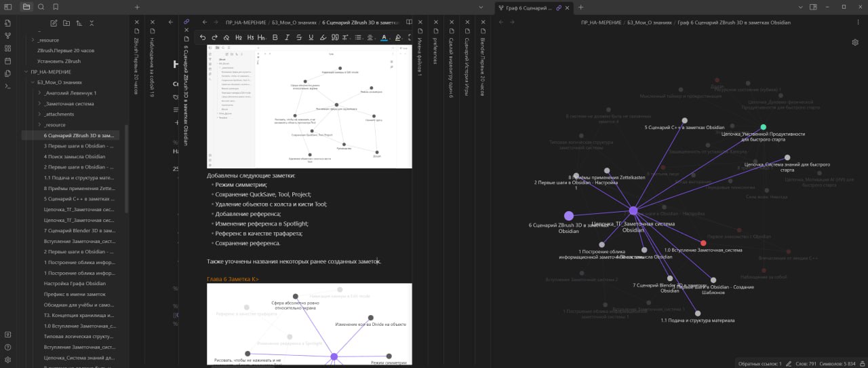The image size is (868, 368).
Task: Open the vault switcher icon in ribbon
Action: (x=7, y=335)
